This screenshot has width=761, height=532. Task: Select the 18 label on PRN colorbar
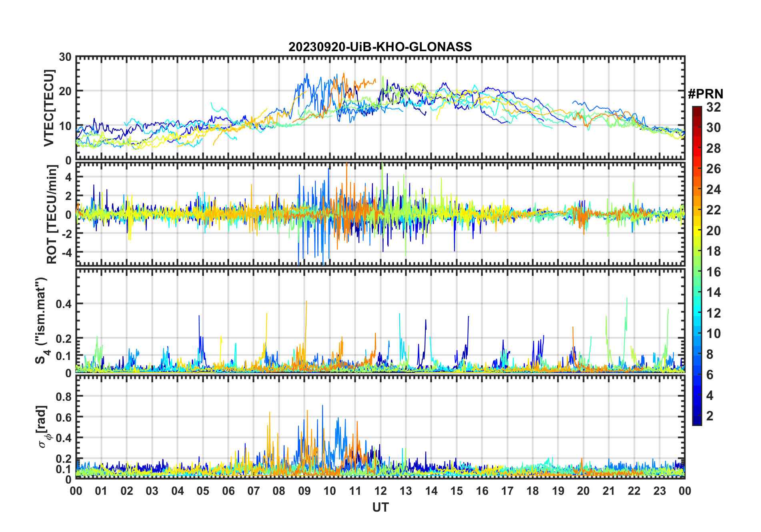(x=714, y=251)
